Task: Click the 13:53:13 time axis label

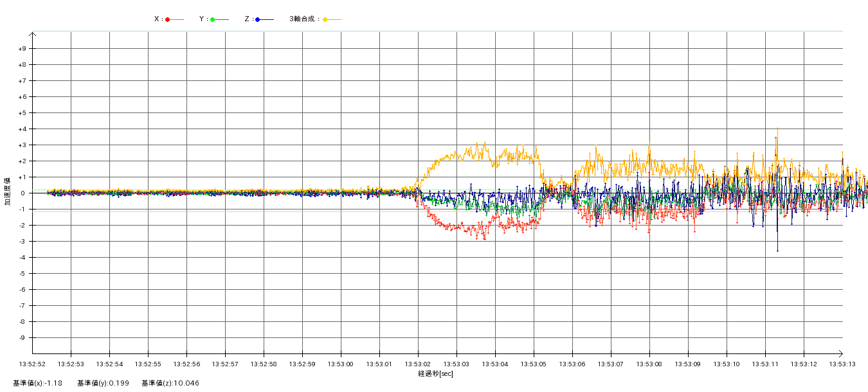Action: (x=842, y=364)
